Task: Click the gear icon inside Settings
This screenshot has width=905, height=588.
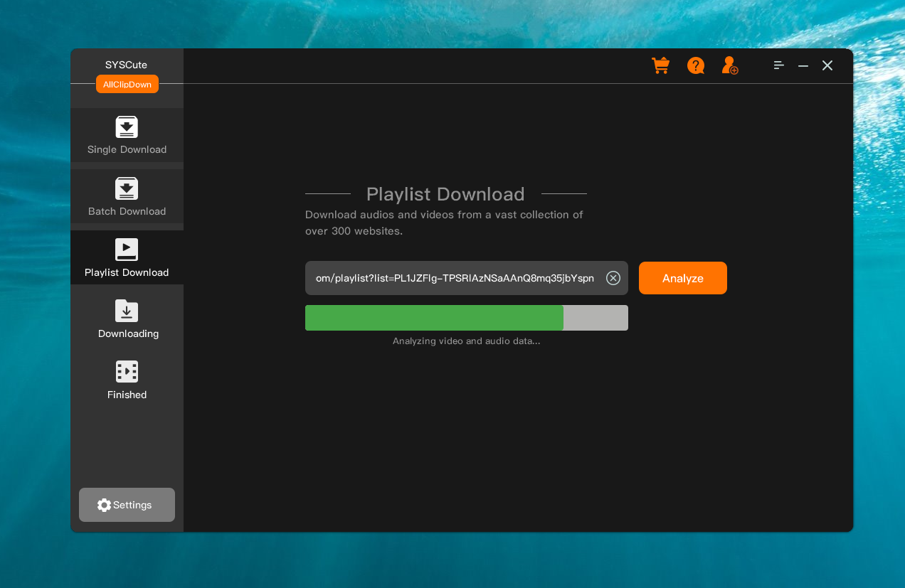Action: point(105,505)
